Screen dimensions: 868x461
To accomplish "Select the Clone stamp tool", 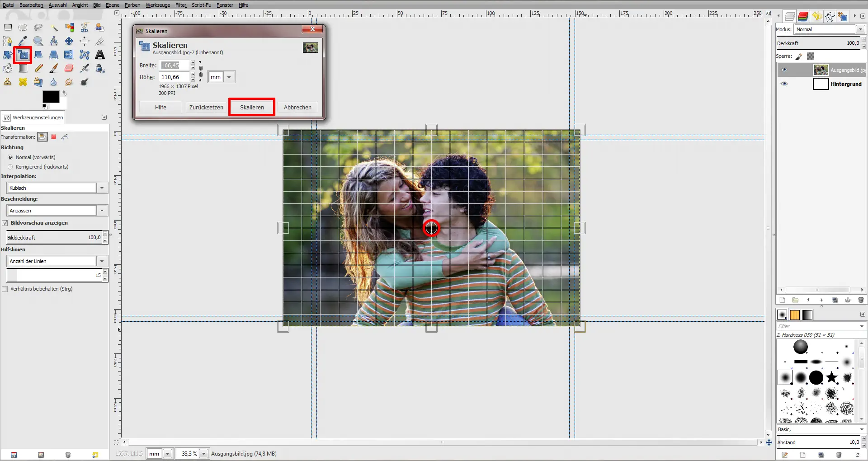I will [8, 82].
